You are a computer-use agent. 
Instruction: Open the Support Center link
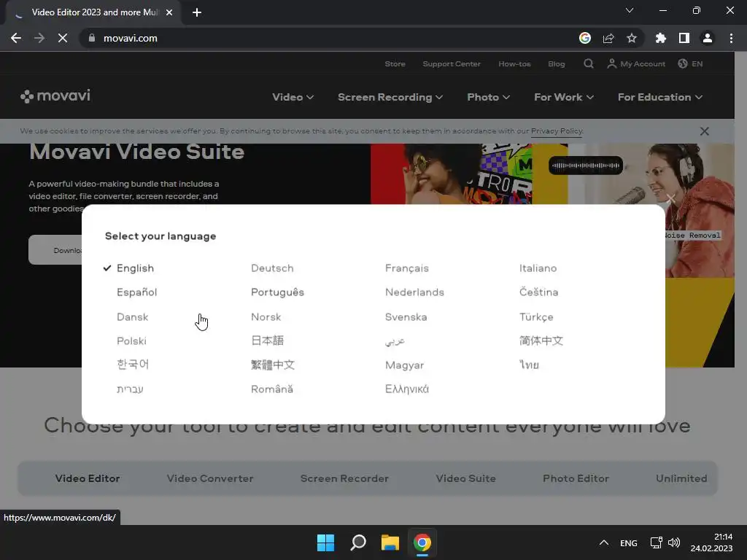[x=451, y=64]
